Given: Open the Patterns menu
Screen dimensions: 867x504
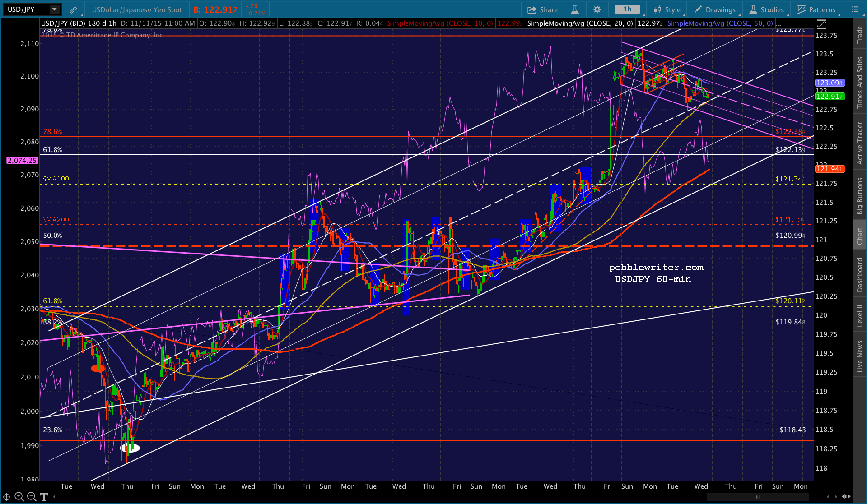Looking at the screenshot, I should pyautogui.click(x=816, y=9).
